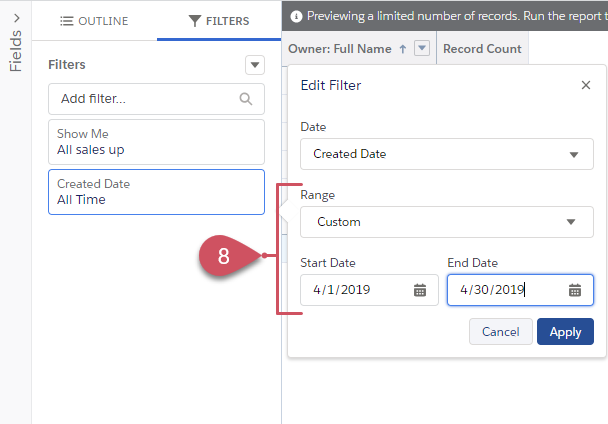
Task: Click the Start Date input field
Action: pyautogui.click(x=369, y=290)
